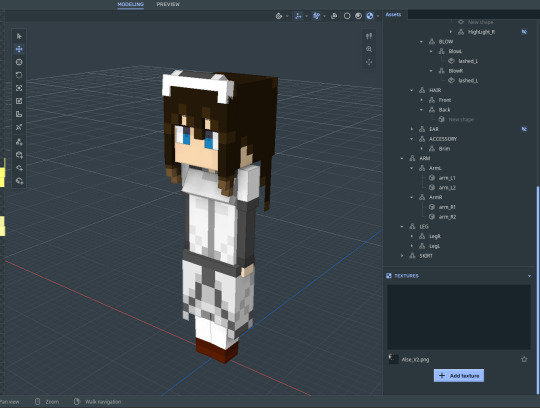The height and width of the screenshot is (408, 540).
Task: Select the L-shaped tool icon
Action: coord(19,114)
